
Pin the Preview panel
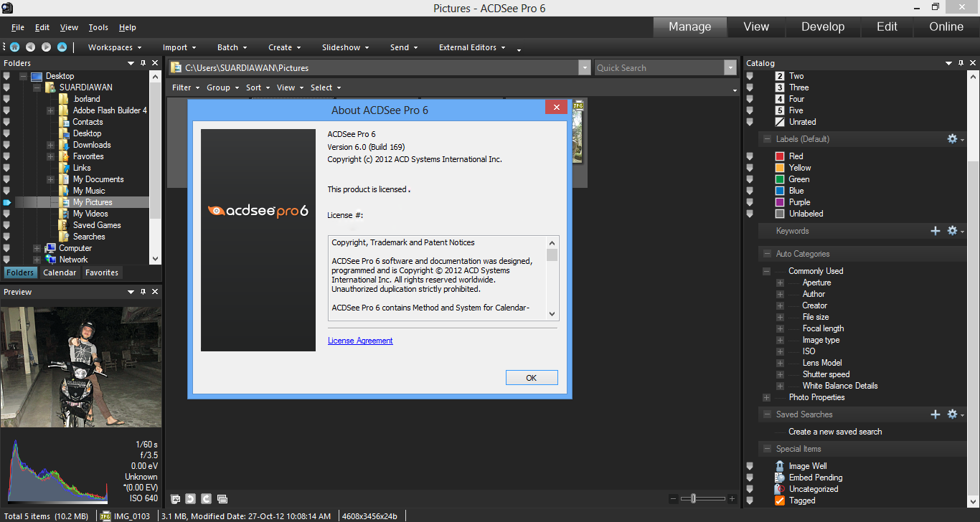143,292
